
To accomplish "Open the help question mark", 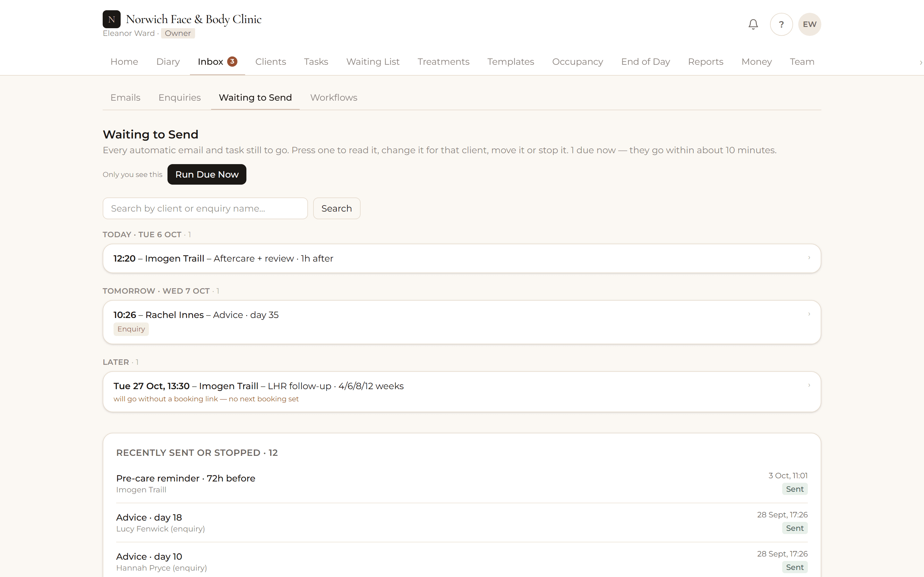I will (x=781, y=24).
